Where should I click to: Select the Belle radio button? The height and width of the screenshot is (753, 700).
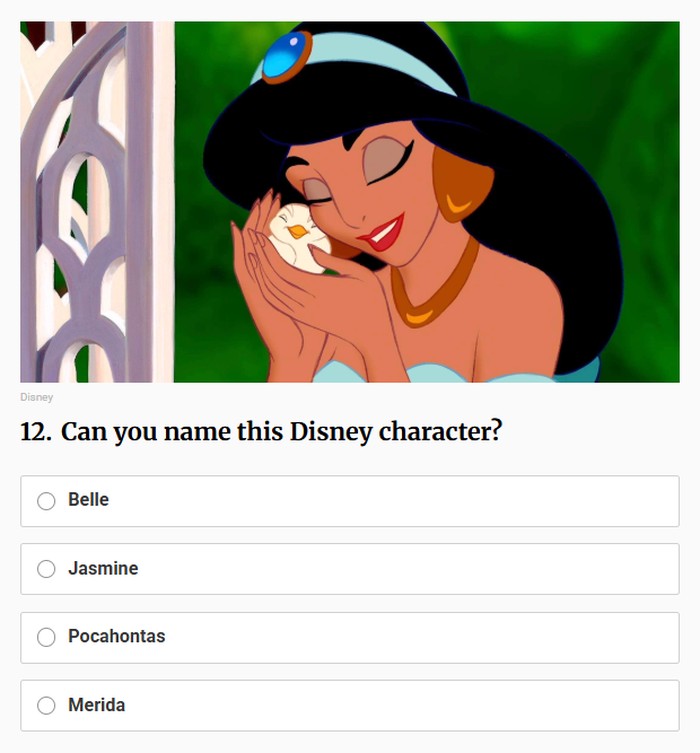[x=46, y=501]
